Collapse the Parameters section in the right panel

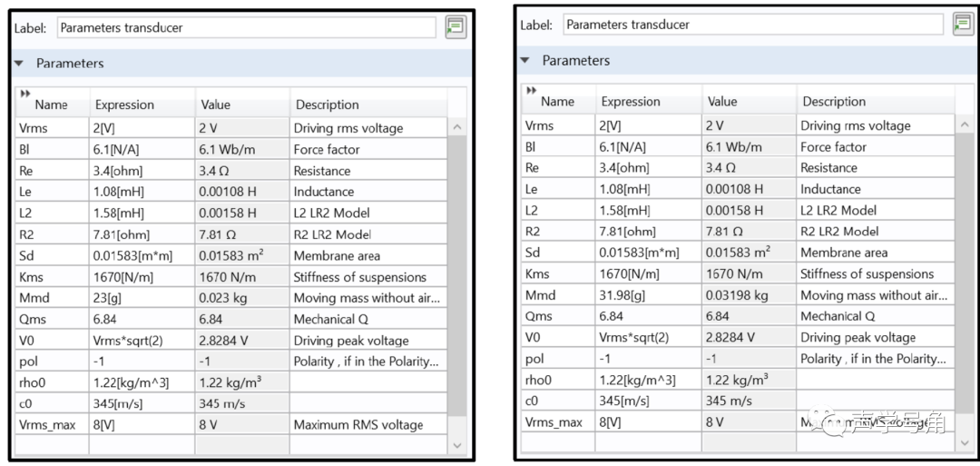525,61
